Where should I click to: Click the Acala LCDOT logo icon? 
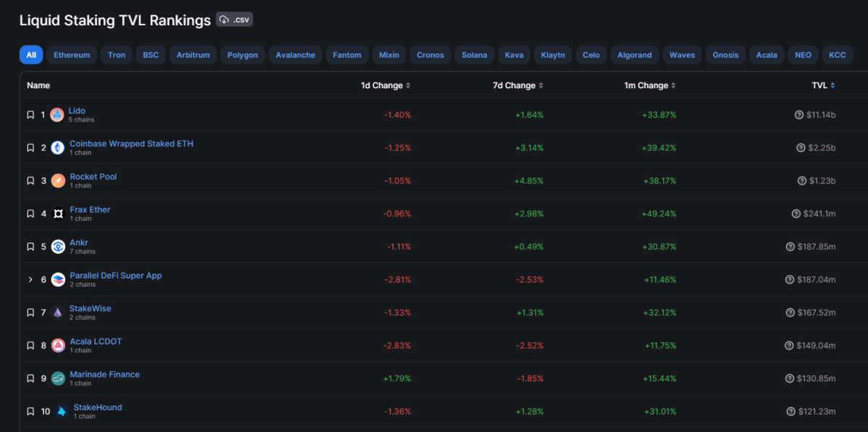coord(58,346)
